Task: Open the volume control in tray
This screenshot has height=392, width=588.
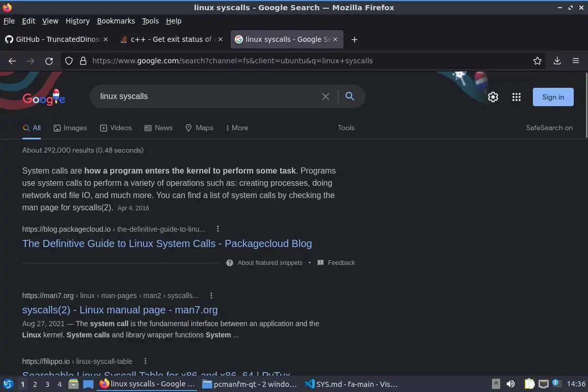Action: [511, 384]
